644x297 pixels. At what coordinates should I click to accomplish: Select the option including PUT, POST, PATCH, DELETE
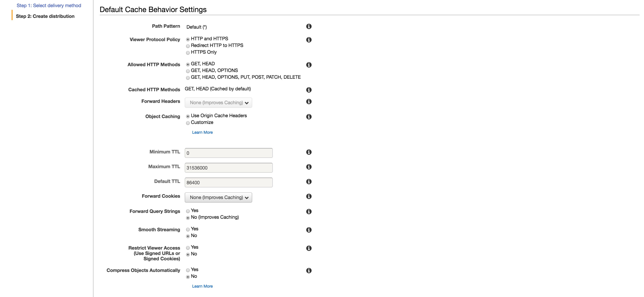tap(188, 78)
